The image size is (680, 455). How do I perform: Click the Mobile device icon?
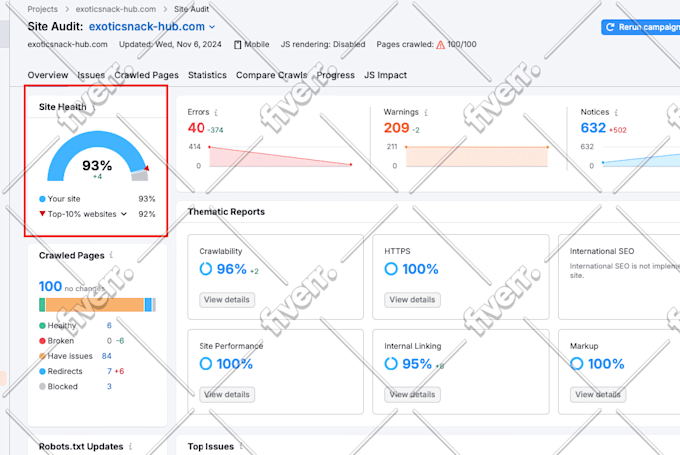pos(238,45)
